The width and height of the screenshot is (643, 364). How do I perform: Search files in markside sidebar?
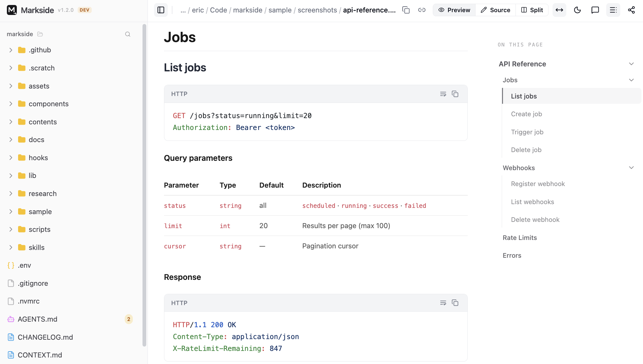tap(128, 34)
